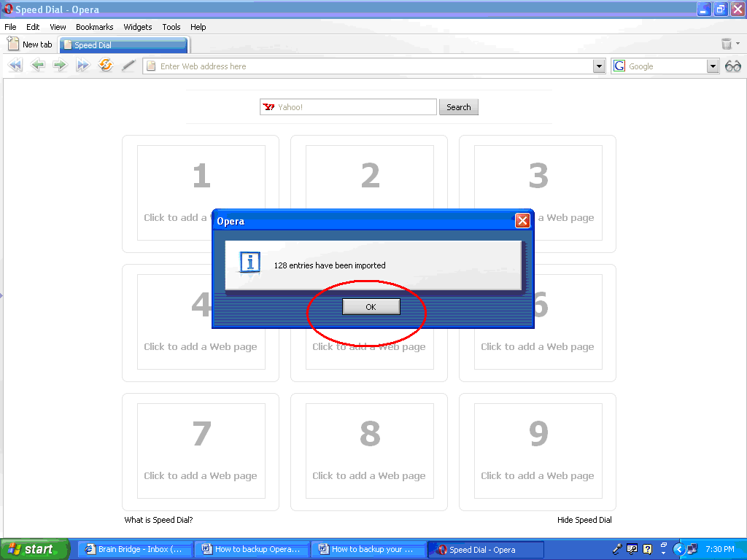Viewport: 747px width, 560px height.
Task: Click the New tab button
Action: click(30, 44)
